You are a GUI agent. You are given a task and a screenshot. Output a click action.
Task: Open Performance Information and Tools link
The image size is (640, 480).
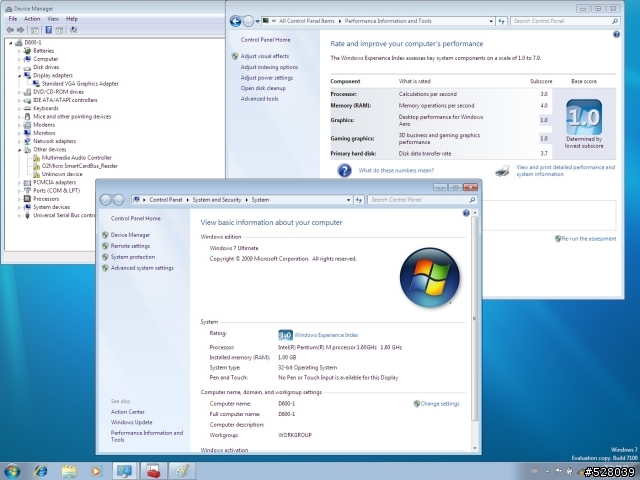coord(147,436)
